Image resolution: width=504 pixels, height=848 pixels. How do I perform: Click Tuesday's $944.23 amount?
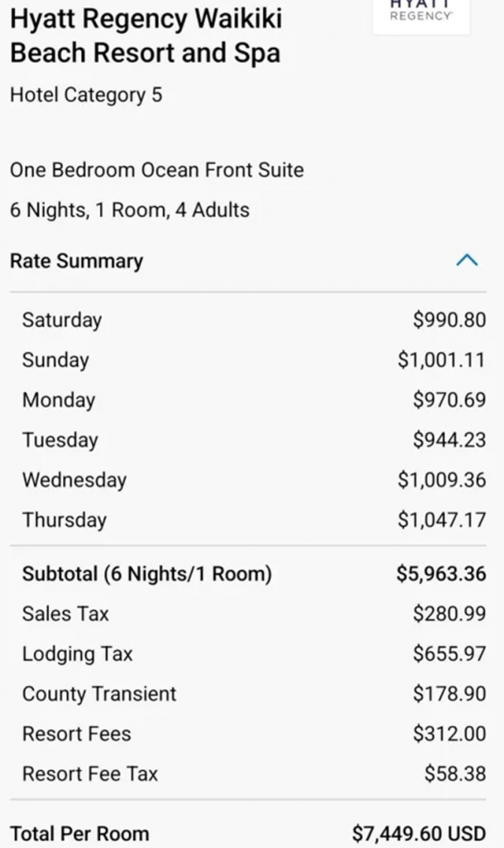coord(449,440)
